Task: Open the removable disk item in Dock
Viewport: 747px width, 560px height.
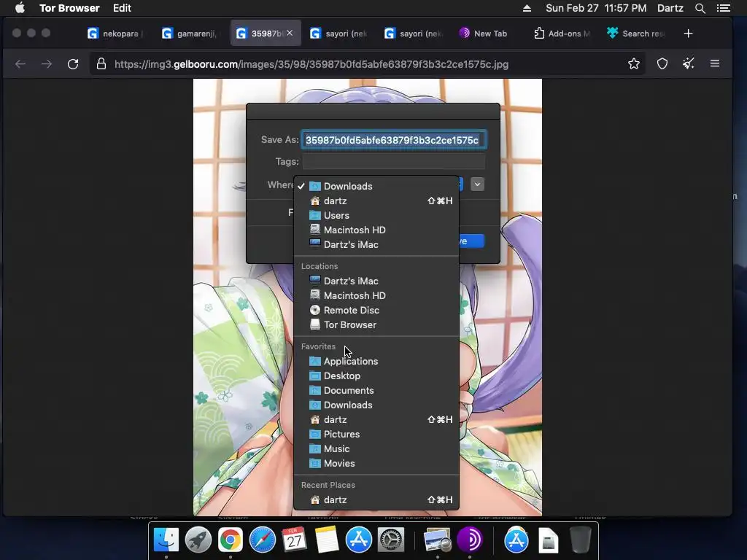Action: (549, 540)
